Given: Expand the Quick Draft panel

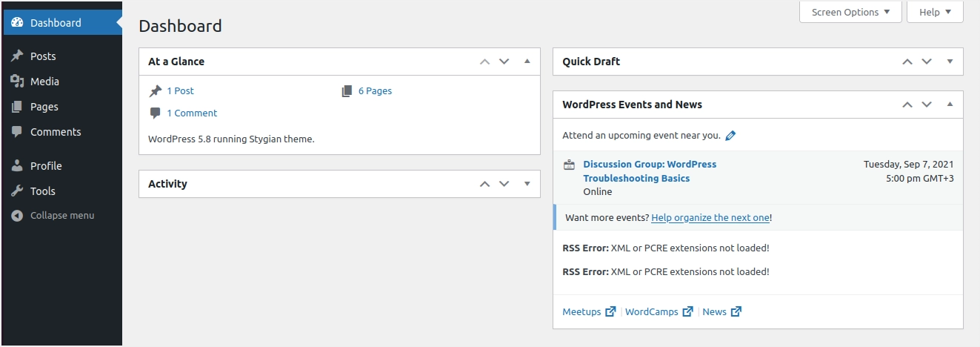Looking at the screenshot, I should point(950,62).
